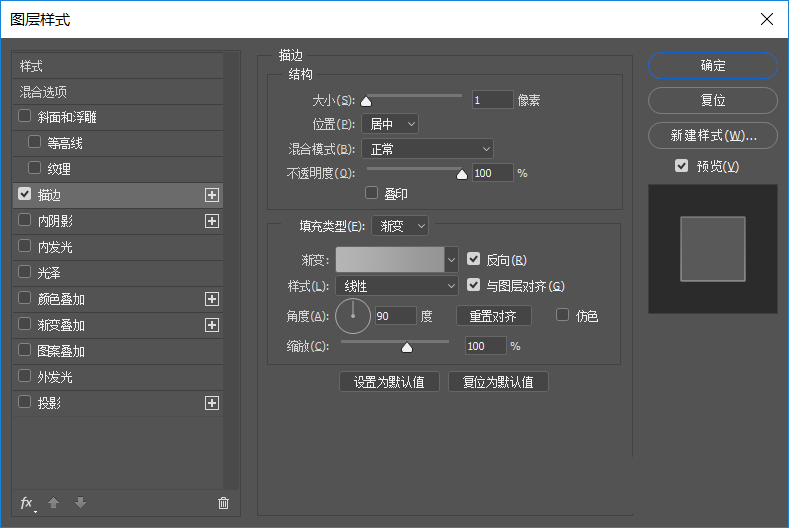Click the 角度 angle dial
789x528 pixels.
[353, 316]
